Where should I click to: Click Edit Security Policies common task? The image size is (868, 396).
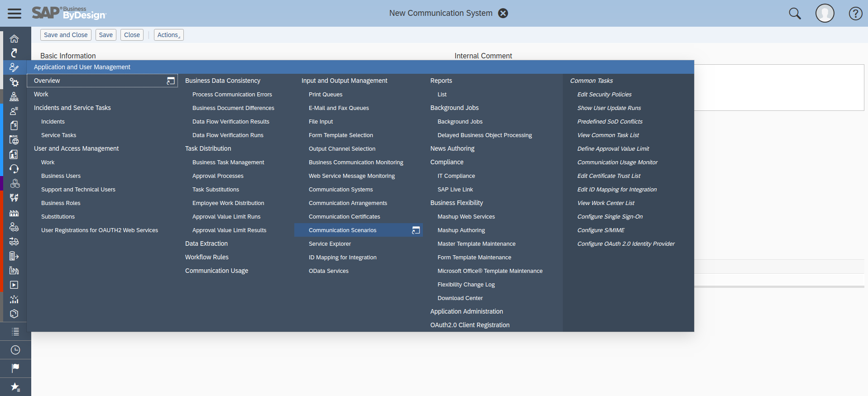point(604,95)
